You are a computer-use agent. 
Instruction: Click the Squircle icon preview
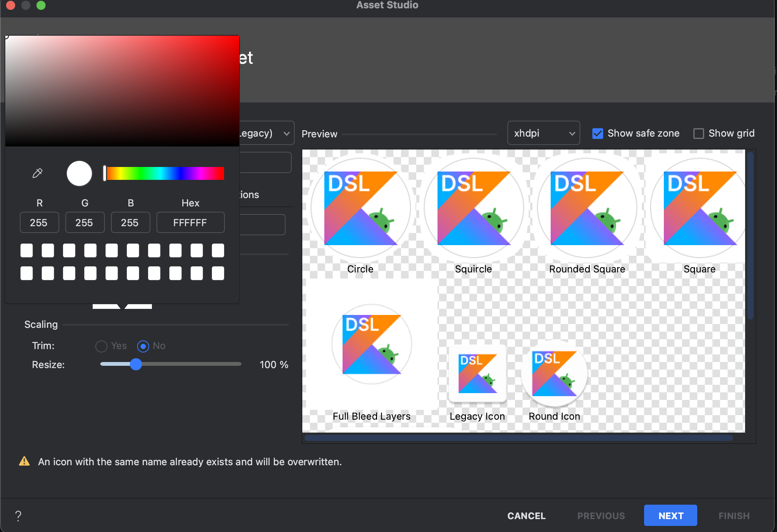click(474, 208)
